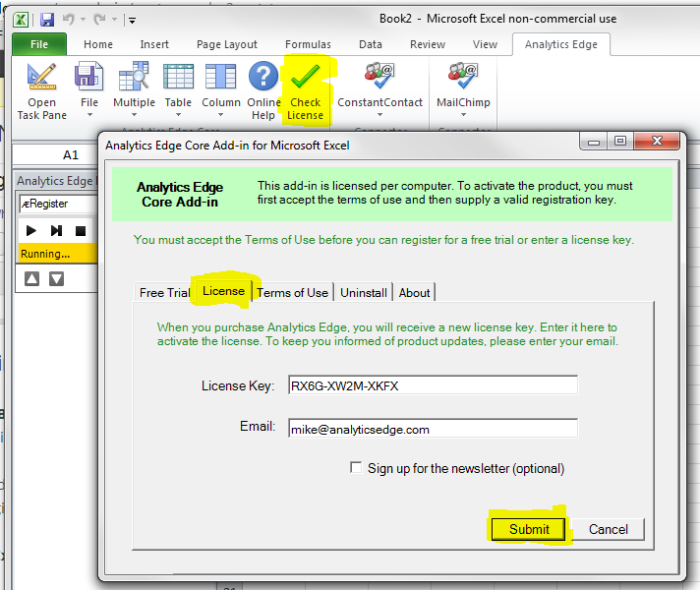The height and width of the screenshot is (590, 700).
Task: Open the MailChimp connector icon
Action: pos(463,76)
